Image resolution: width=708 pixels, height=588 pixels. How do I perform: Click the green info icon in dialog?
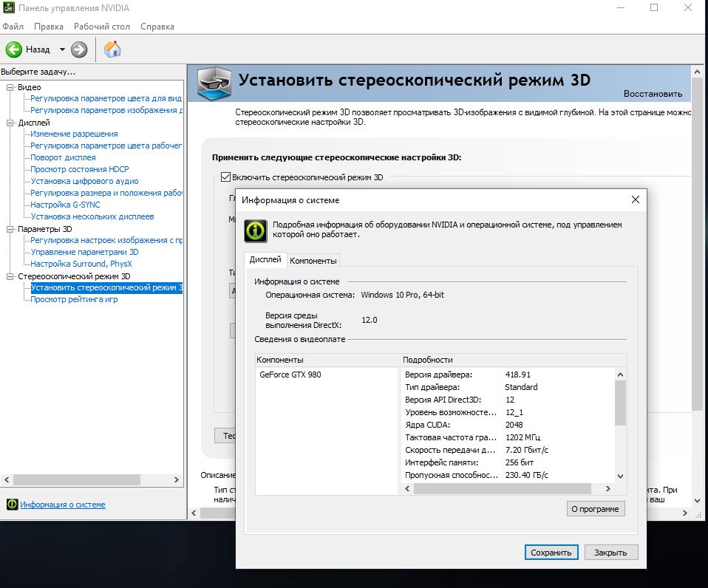click(x=256, y=230)
